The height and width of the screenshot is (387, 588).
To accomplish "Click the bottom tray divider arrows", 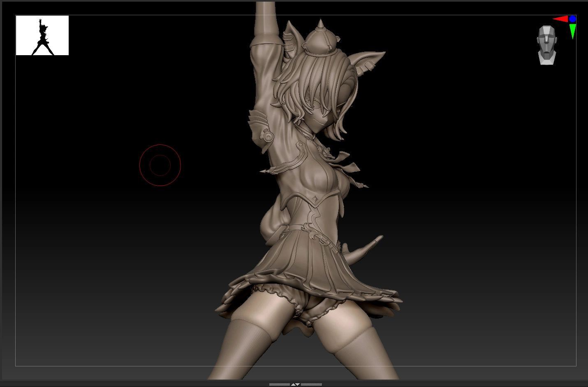I will [x=295, y=385].
